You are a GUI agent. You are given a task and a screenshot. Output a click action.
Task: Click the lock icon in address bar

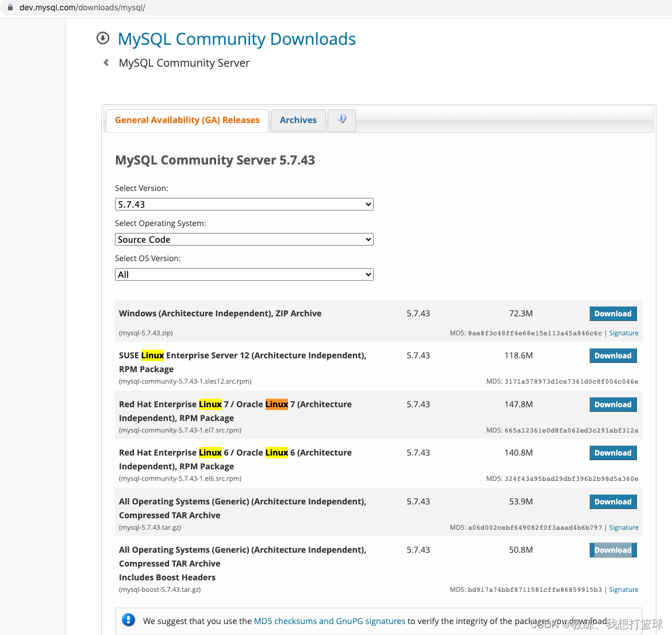(x=10, y=7)
